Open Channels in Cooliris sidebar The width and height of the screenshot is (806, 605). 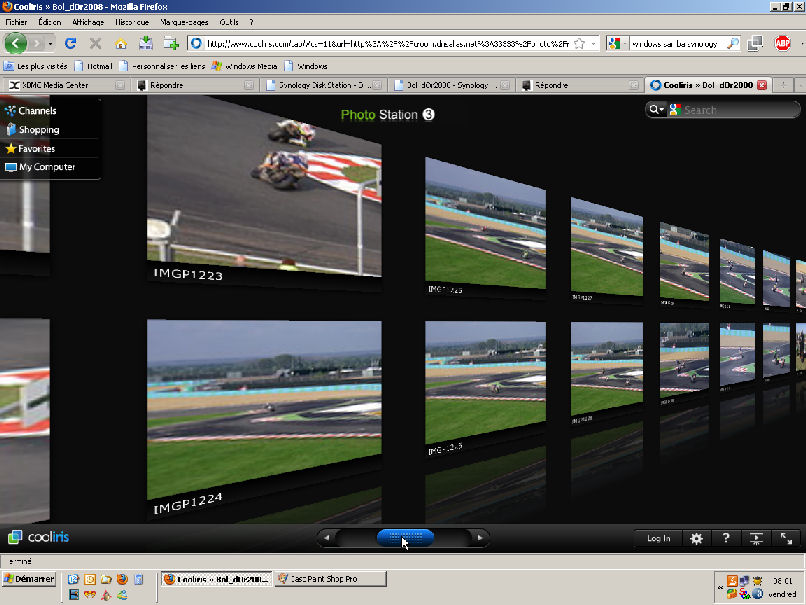tap(31, 111)
